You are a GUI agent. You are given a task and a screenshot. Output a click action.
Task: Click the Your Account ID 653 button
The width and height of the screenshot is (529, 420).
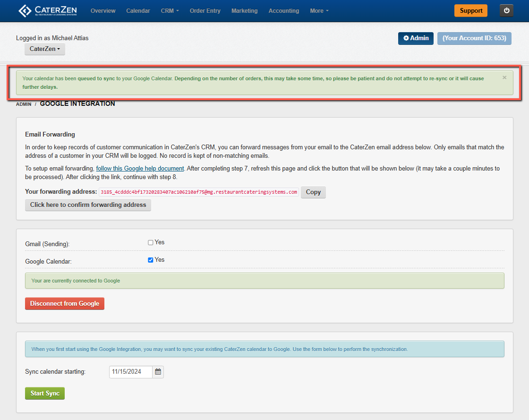(x=474, y=38)
